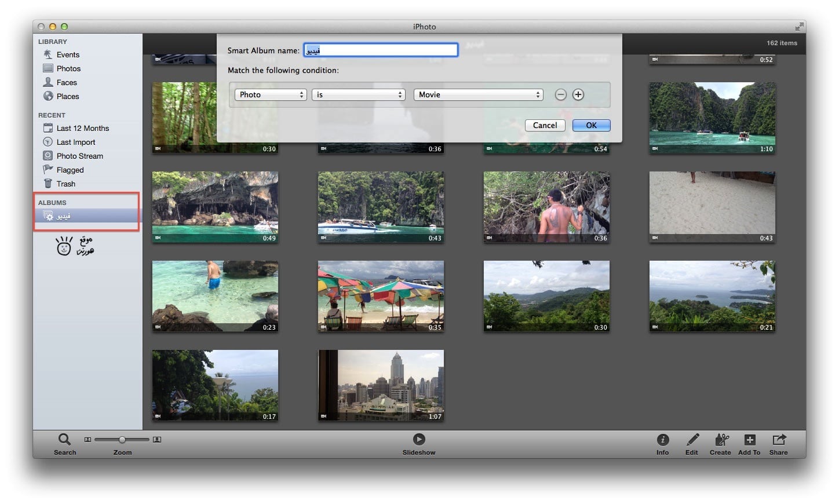The height and width of the screenshot is (504, 839).
Task: Select the 0:23 shallow water video
Action: (x=215, y=296)
